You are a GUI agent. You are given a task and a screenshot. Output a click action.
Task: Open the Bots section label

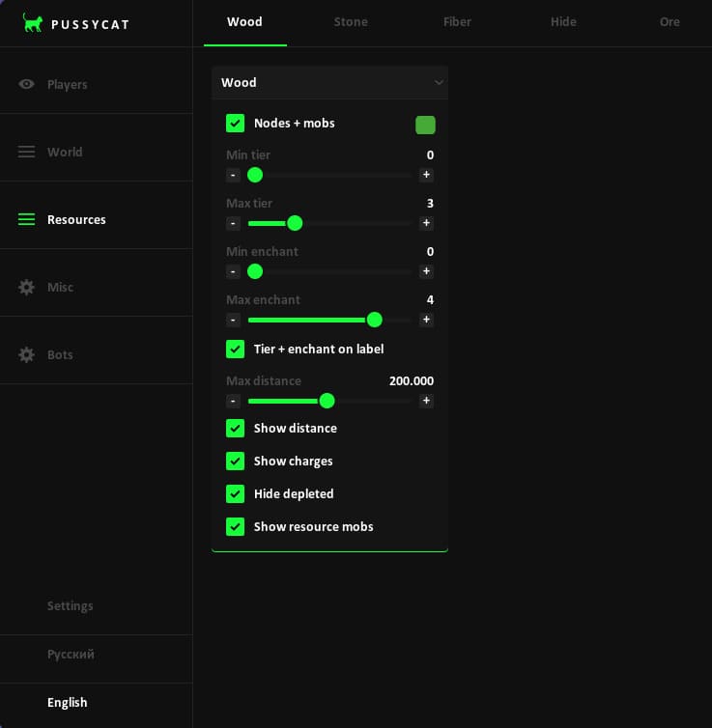coord(60,354)
